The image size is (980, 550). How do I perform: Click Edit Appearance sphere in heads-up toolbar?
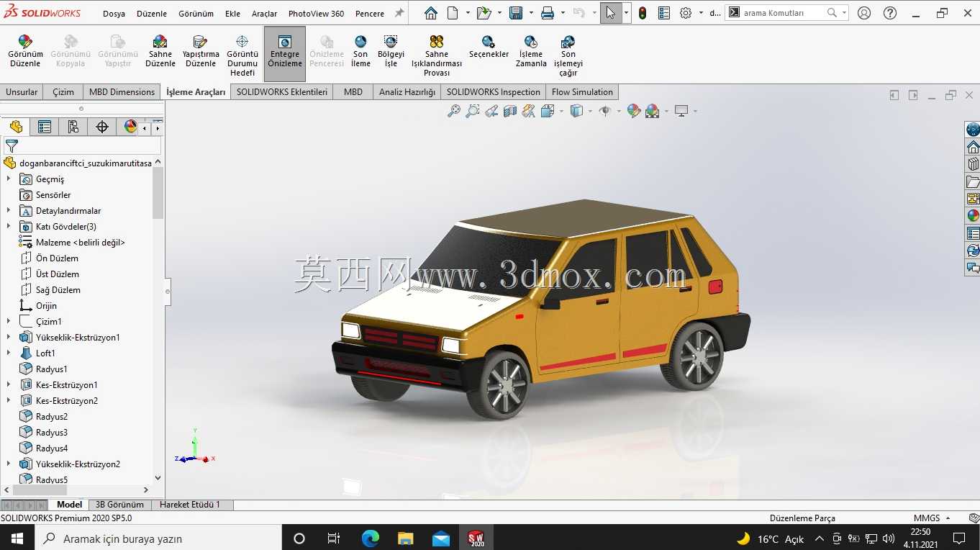pos(633,111)
